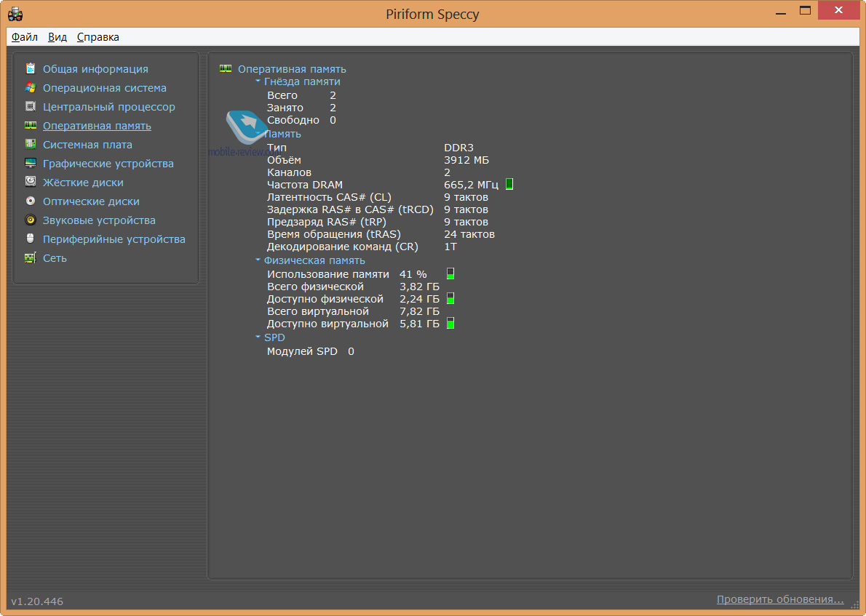866x616 pixels.
Task: Click the Графические устройства monitor icon
Action: 31,164
